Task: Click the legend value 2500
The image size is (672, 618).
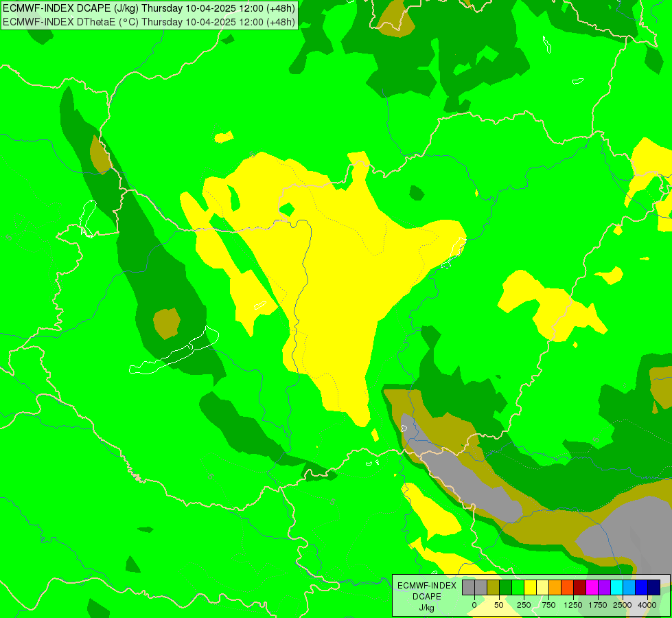Action: coord(623,605)
